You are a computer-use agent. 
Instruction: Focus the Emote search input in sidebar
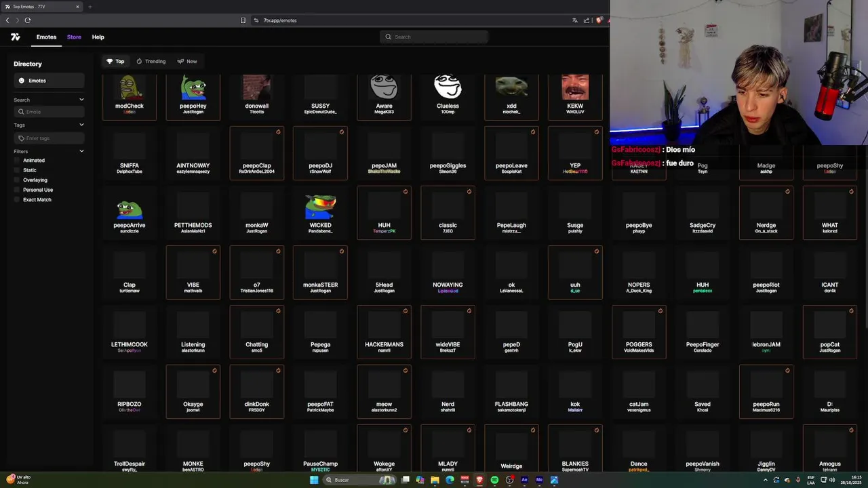pos(50,112)
